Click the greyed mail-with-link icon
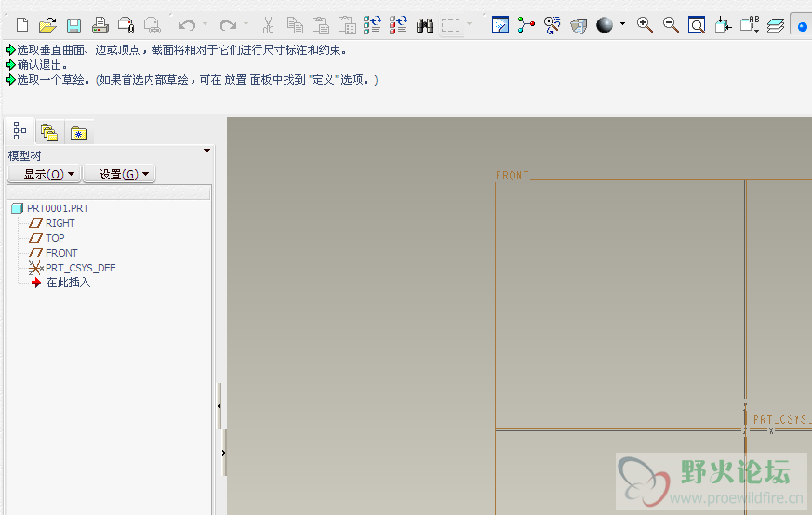The image size is (812, 515). [x=152, y=25]
